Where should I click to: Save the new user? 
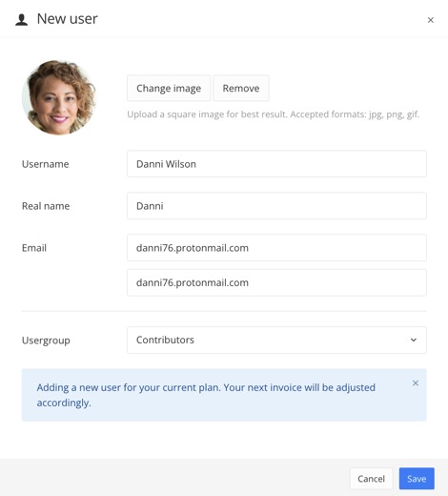[417, 479]
